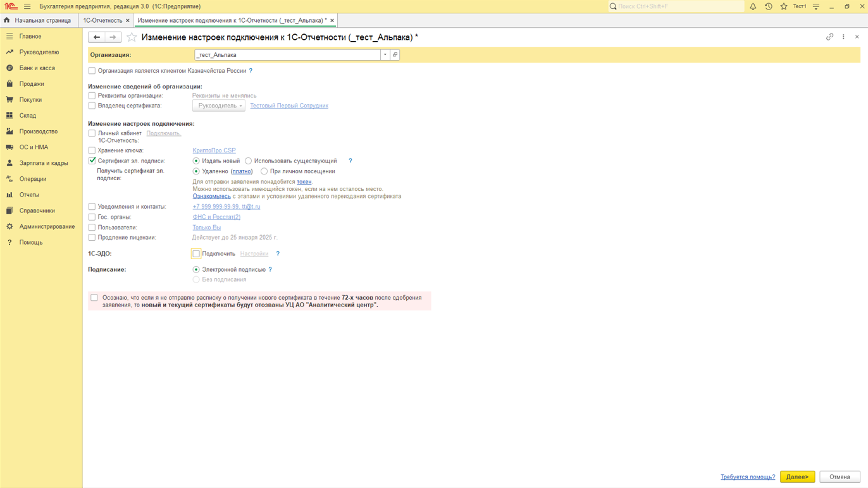Image resolution: width=868 pixels, height=488 pixels.
Task: Open Помощь section in sidebar
Action: [41, 243]
